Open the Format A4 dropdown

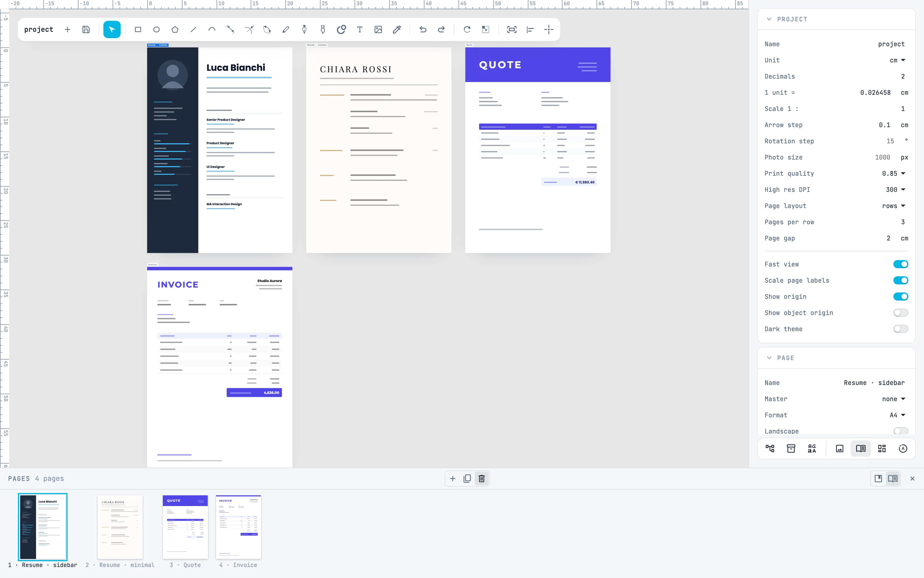pyautogui.click(x=897, y=415)
